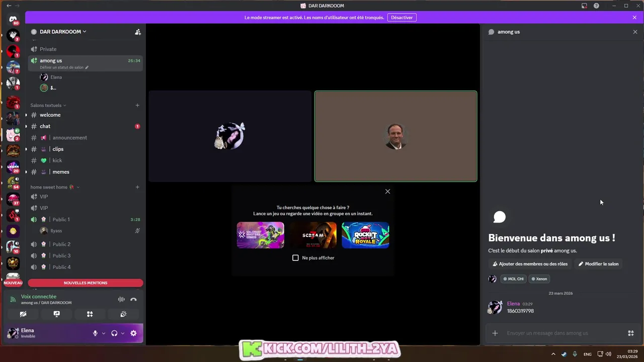Expand threads arrow beside clips channel

(x=26, y=149)
